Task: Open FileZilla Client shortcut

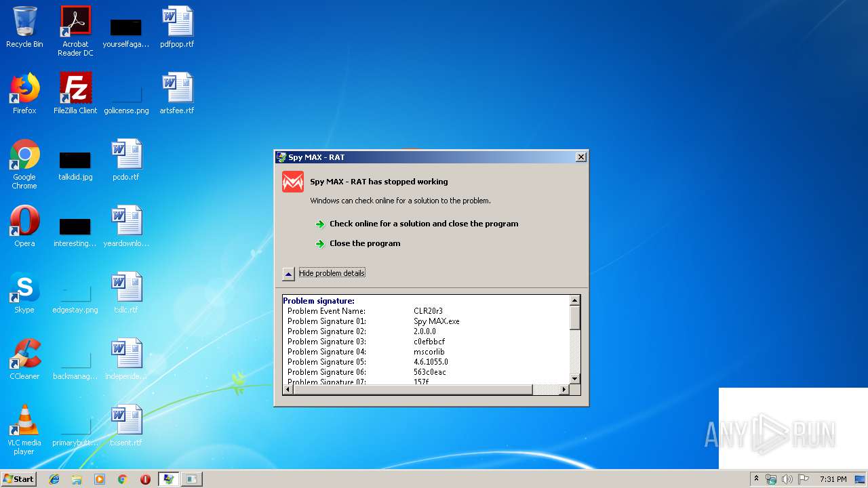Action: pos(75,94)
